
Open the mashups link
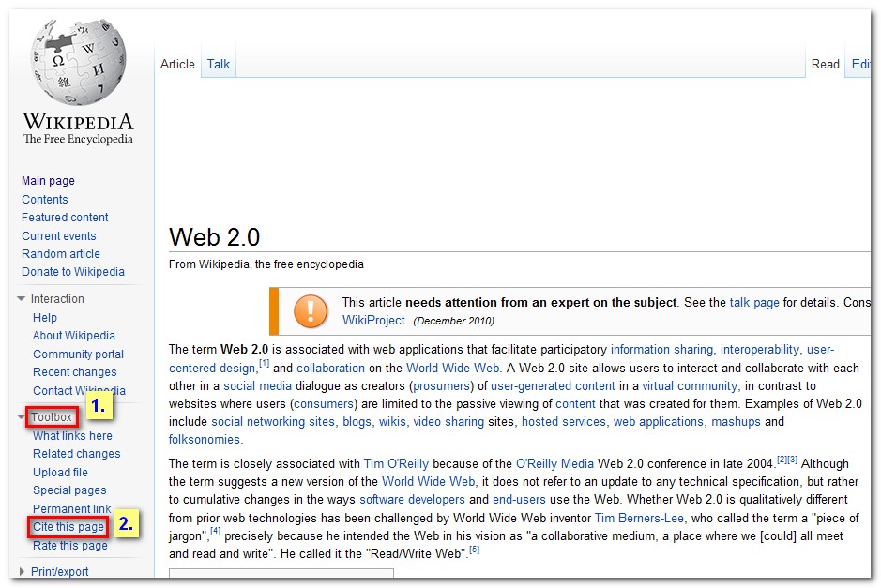[x=736, y=422]
